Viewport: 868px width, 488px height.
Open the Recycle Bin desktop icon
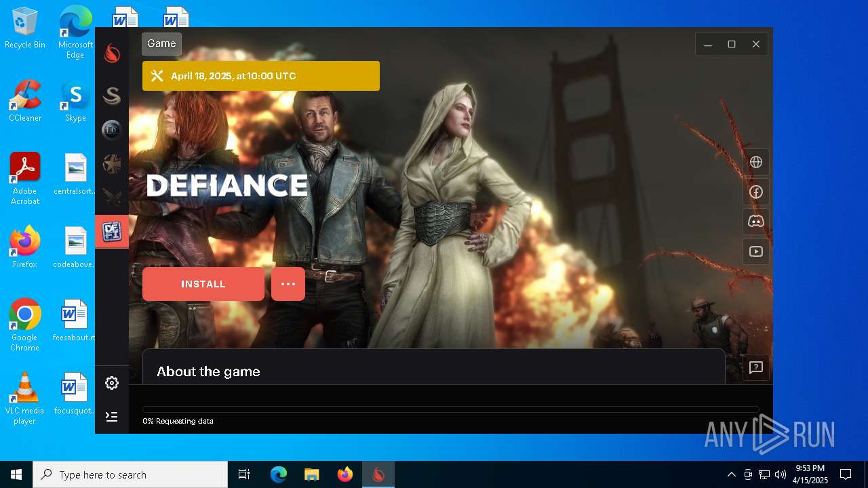click(25, 28)
